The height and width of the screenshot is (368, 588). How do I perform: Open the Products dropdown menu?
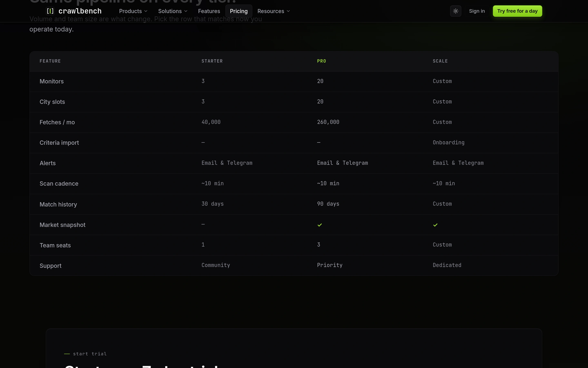coord(133,11)
